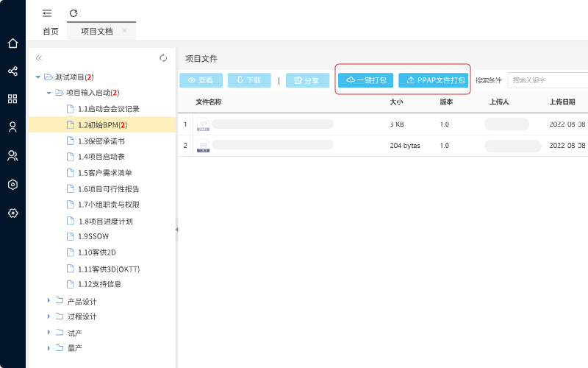Collapse the 测试项目 root folder

point(37,77)
